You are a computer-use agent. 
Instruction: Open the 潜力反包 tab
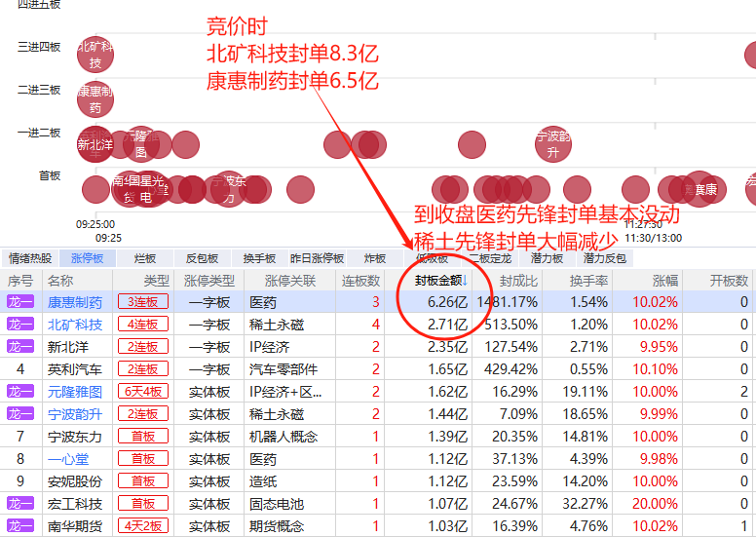point(605,258)
